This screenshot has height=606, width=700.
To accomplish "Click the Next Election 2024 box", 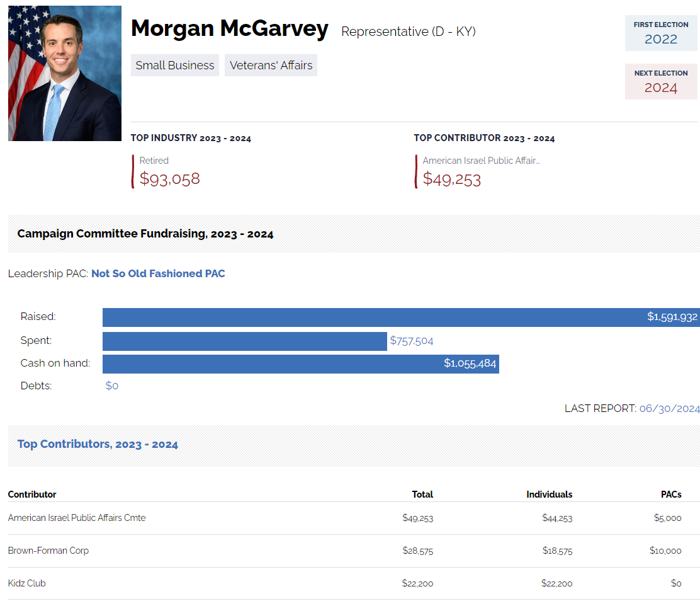I will pos(660,81).
